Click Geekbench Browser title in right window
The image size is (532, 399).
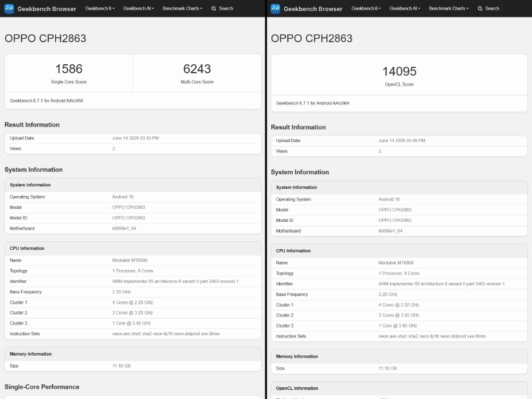pos(313,9)
